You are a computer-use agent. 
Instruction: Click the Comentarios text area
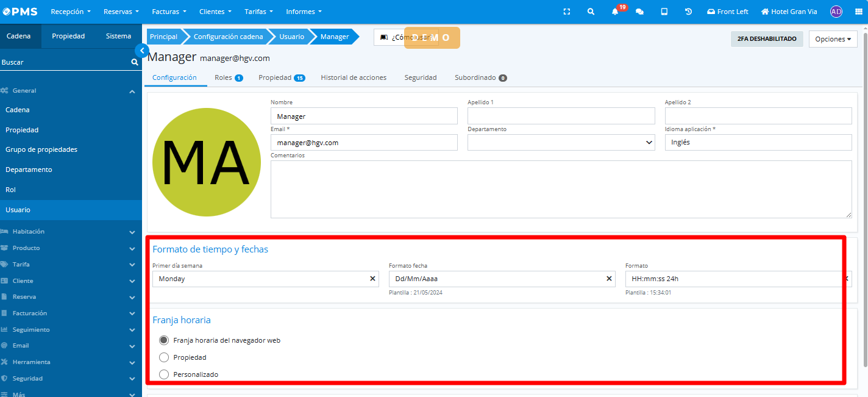pyautogui.click(x=561, y=189)
